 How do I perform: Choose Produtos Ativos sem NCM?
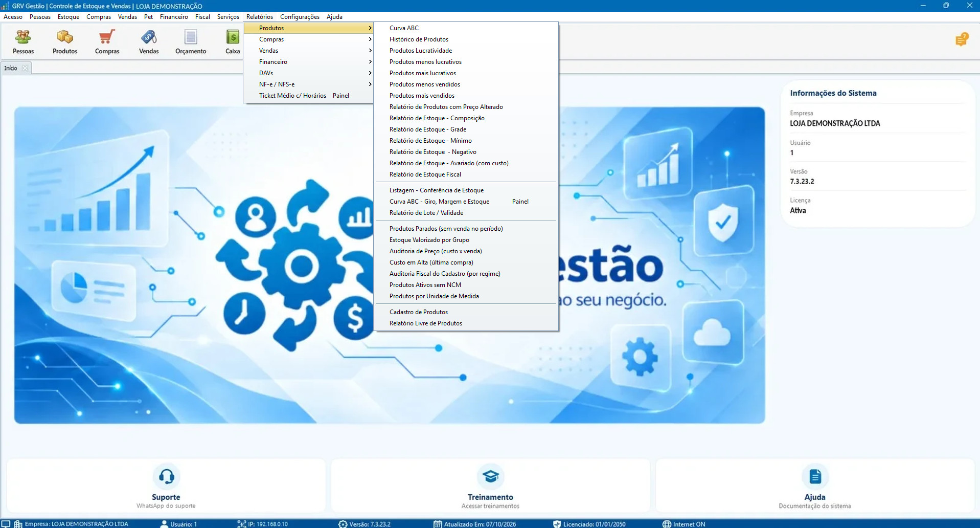point(466,285)
